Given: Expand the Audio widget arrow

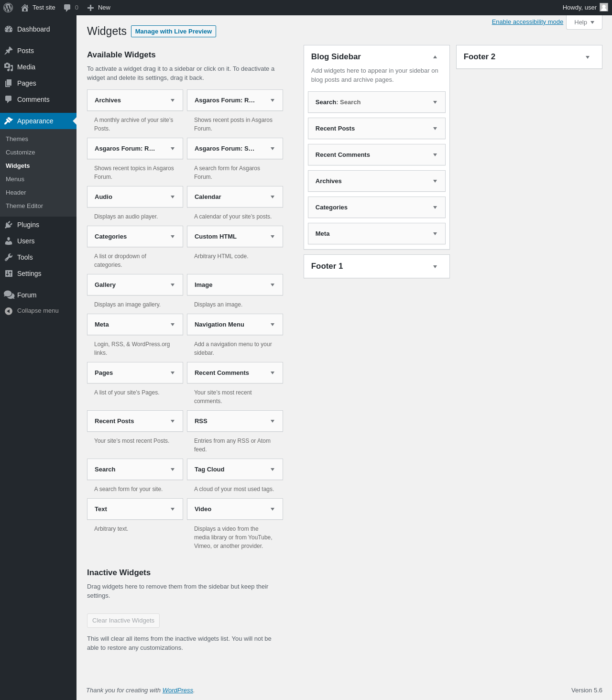Looking at the screenshot, I should point(173,197).
